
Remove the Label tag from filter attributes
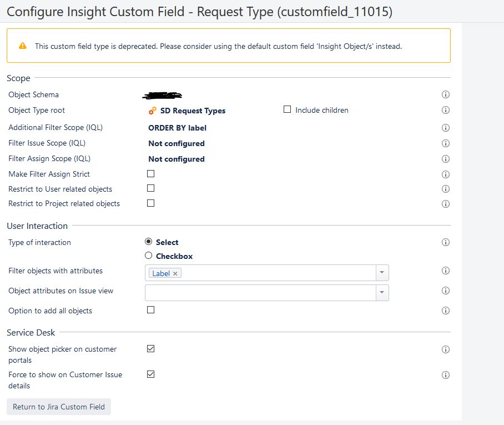coord(175,273)
